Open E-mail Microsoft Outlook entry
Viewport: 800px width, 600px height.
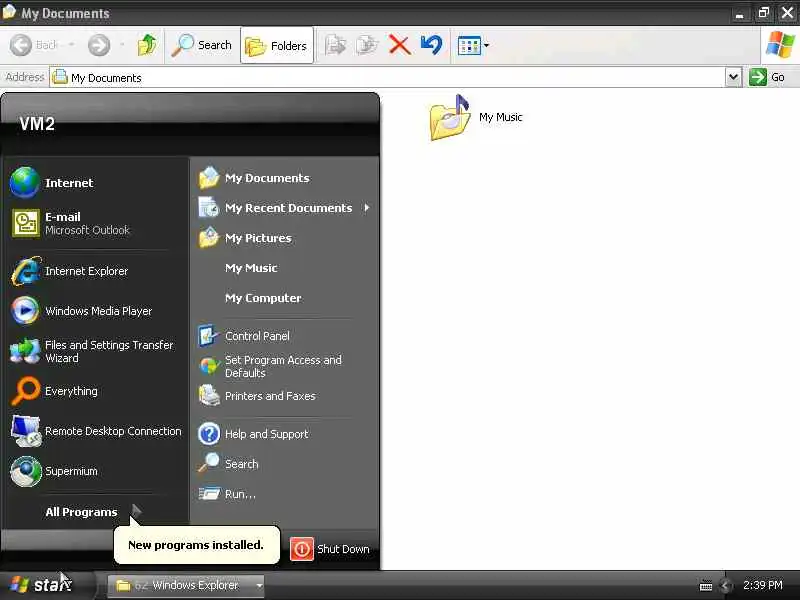97,223
